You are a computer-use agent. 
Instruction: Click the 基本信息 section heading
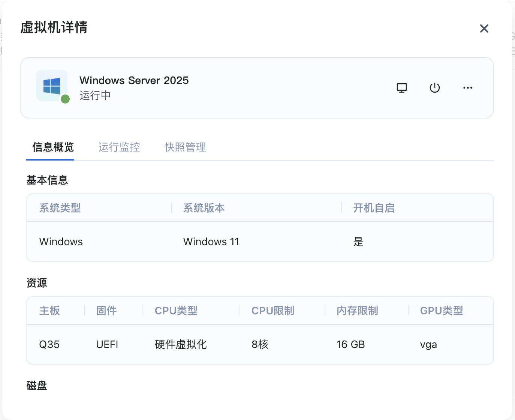coord(47,180)
